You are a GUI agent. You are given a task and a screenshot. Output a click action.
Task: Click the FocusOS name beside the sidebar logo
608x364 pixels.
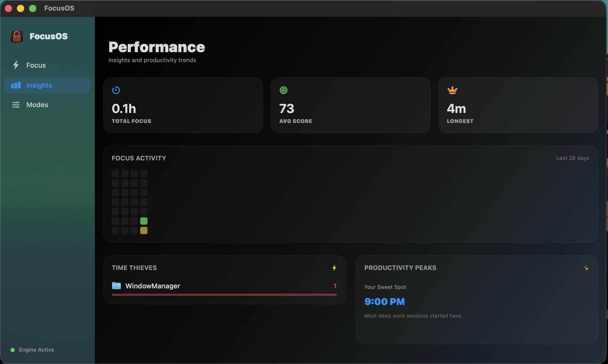(49, 36)
